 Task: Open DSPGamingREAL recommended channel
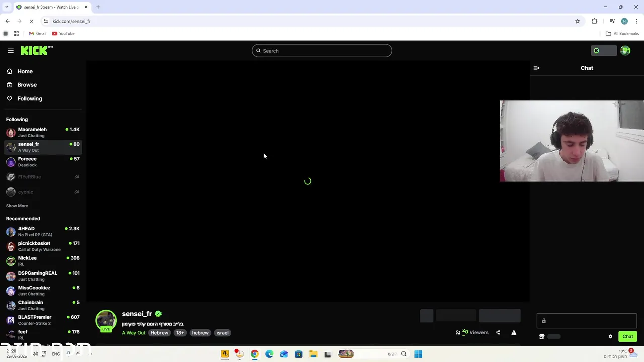(x=43, y=276)
